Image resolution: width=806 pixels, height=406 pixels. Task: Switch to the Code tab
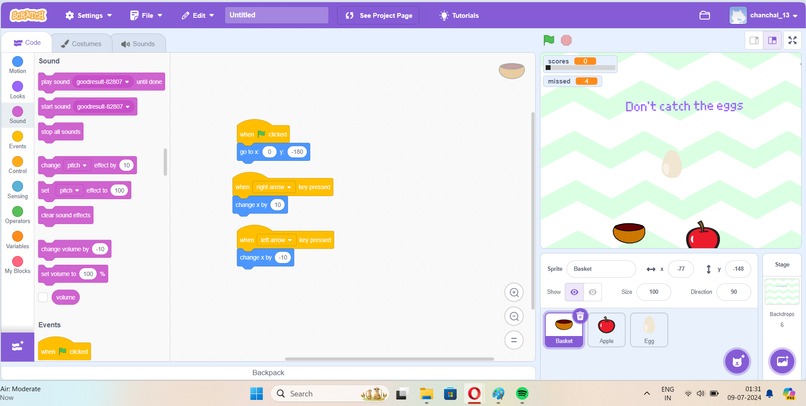(x=27, y=43)
